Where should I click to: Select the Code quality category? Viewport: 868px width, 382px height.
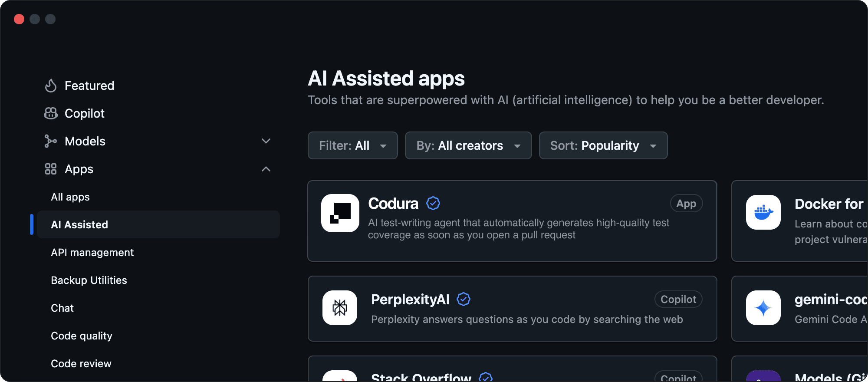(82, 336)
